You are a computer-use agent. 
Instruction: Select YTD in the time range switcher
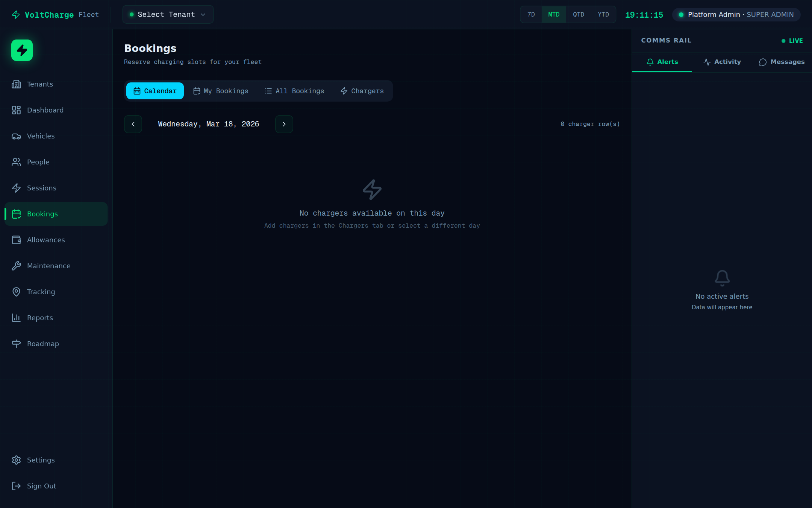click(603, 14)
